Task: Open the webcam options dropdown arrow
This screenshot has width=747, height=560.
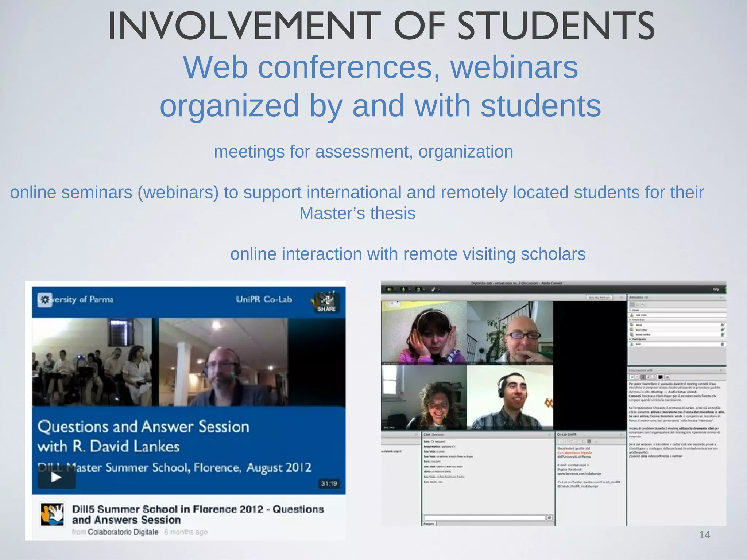Action: (424, 289)
